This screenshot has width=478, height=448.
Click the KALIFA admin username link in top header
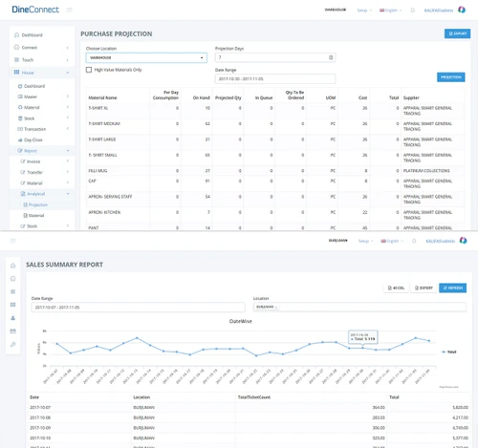click(439, 11)
